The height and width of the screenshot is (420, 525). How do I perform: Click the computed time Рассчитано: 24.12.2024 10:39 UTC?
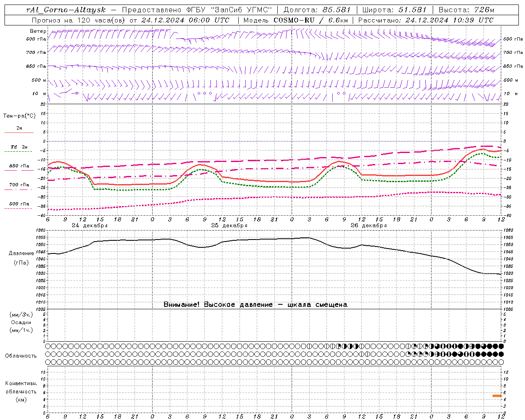click(426, 20)
